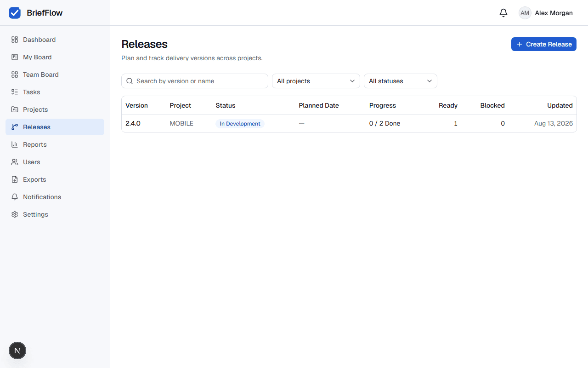Open the All statuses dropdown
The image size is (588, 368).
click(401, 81)
